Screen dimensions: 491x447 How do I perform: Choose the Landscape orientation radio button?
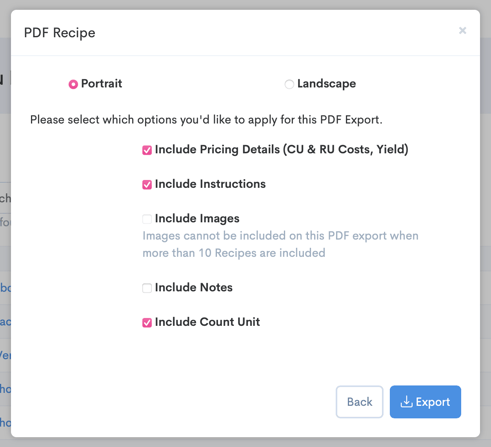pyautogui.click(x=289, y=84)
